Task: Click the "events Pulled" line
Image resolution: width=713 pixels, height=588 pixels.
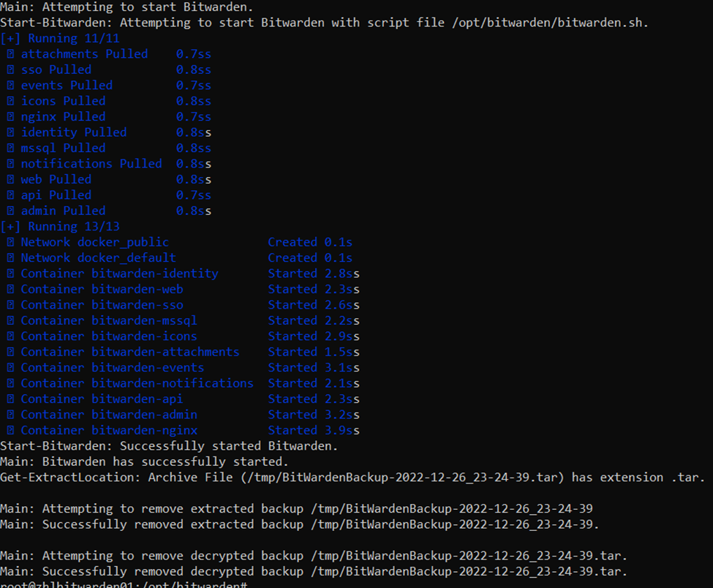Action: (x=109, y=86)
